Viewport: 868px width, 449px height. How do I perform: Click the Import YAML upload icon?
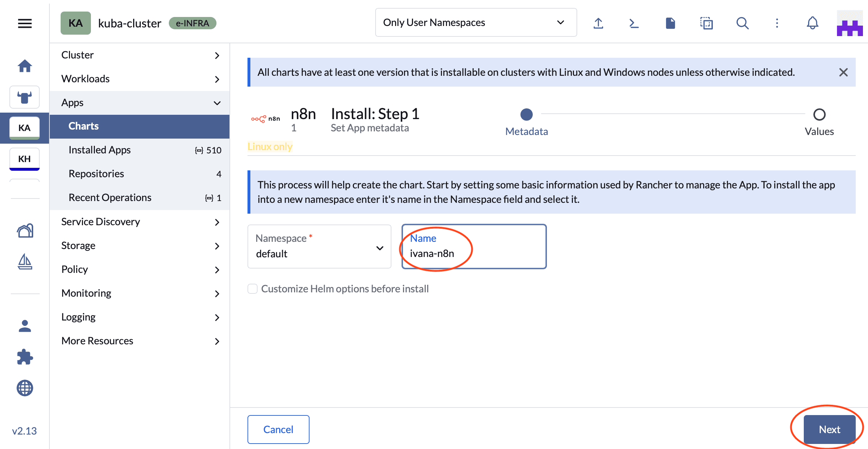click(x=598, y=23)
